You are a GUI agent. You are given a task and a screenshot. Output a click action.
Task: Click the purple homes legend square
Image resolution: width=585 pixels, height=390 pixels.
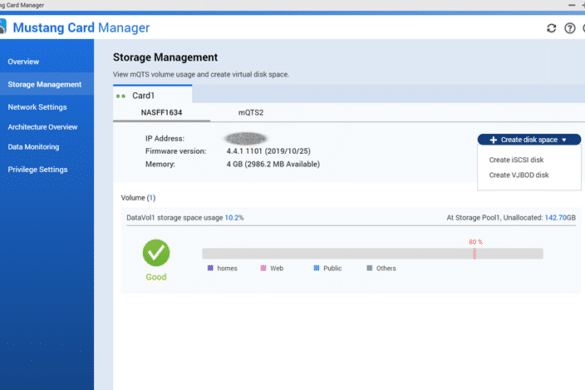pos(210,268)
